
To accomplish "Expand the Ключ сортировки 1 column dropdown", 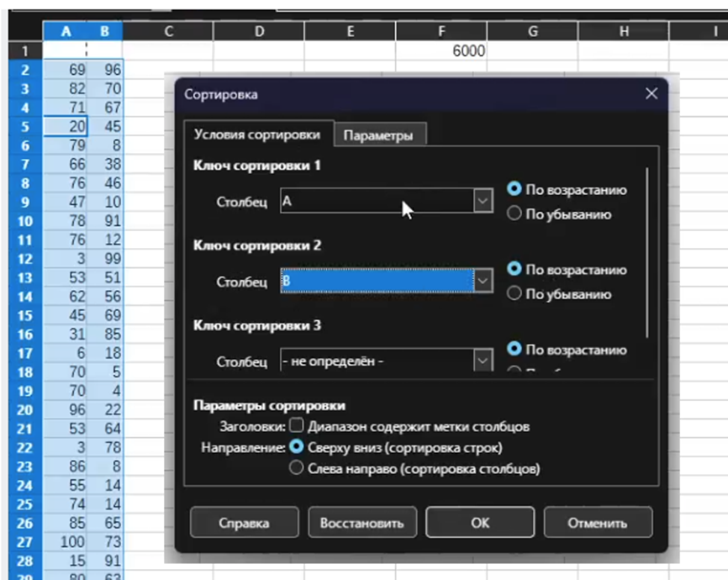I will pos(482,202).
